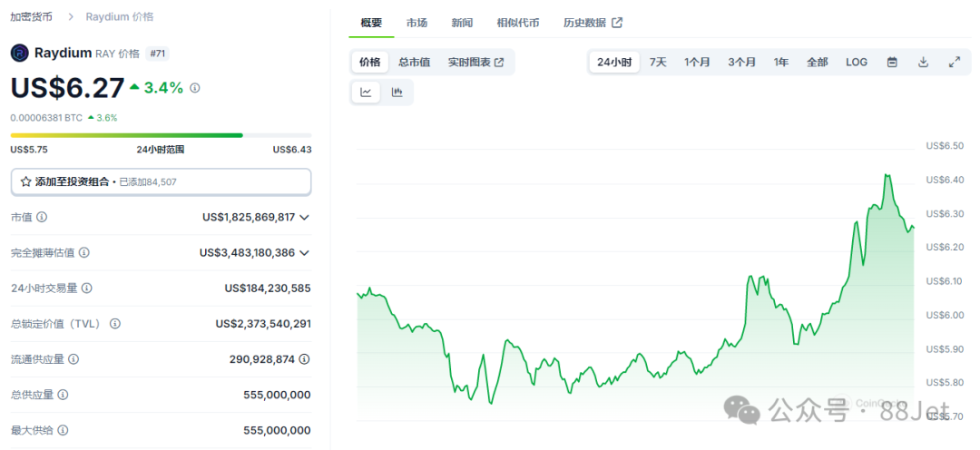
Task: Click the Raydium coin logo icon
Action: pyautogui.click(x=20, y=54)
